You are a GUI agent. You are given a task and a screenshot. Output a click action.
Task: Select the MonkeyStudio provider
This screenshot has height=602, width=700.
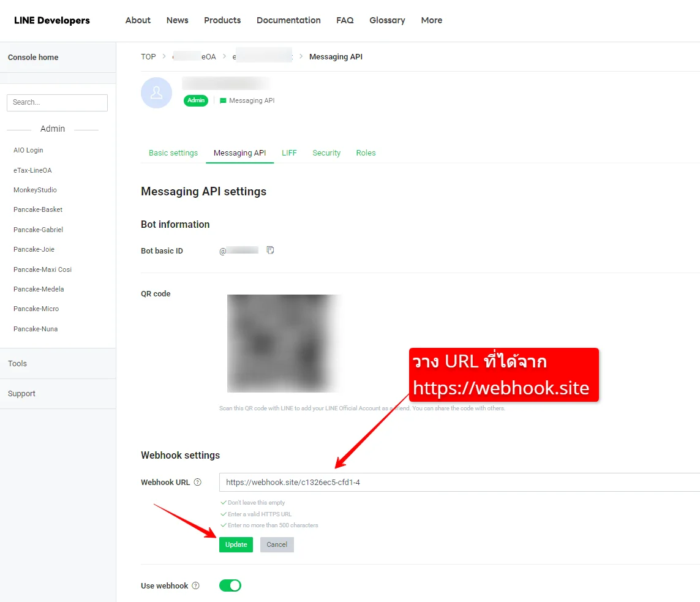click(x=35, y=190)
